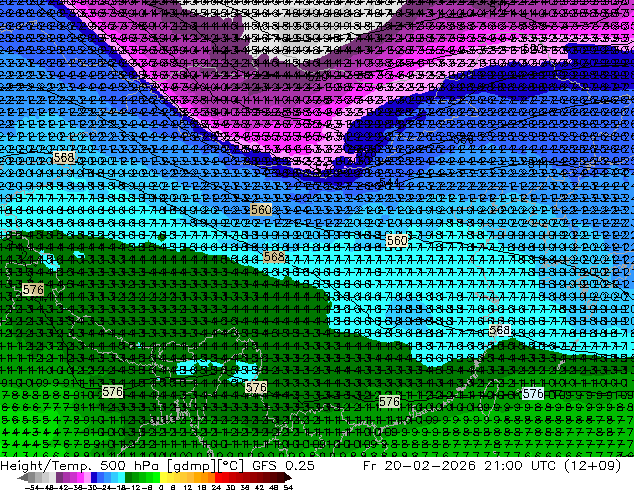Click the dark red right arrow end of colorbar
This screenshot has height=490, width=634.
[x=287, y=477]
